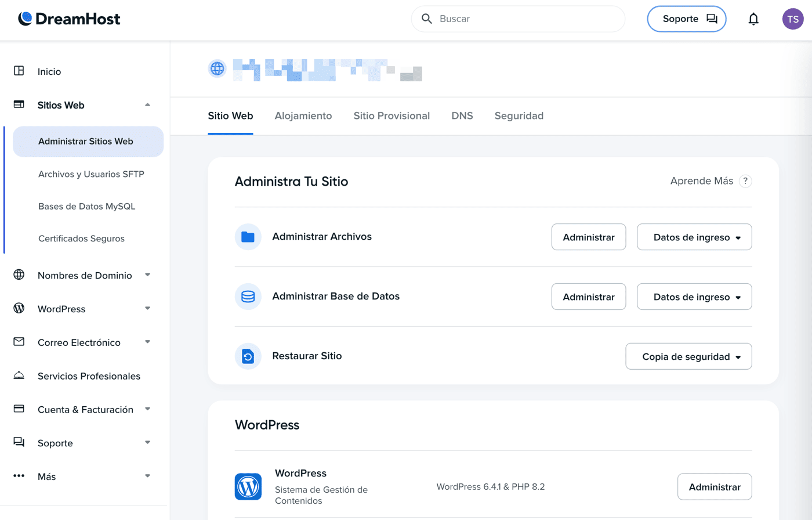Expand the WordPress sidebar arrow

tap(147, 309)
